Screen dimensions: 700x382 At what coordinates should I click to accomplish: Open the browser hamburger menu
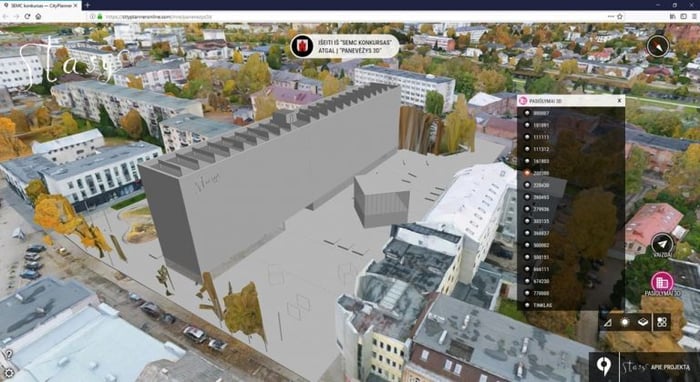click(694, 16)
